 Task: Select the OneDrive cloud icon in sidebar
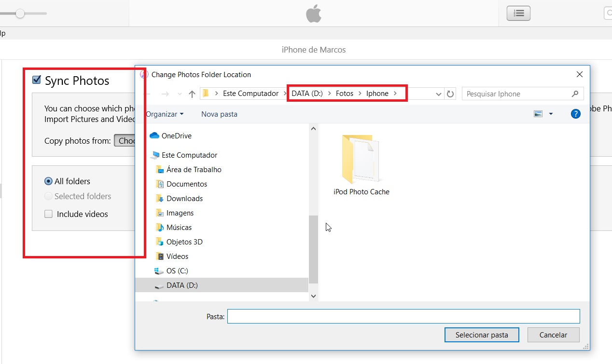(x=155, y=135)
